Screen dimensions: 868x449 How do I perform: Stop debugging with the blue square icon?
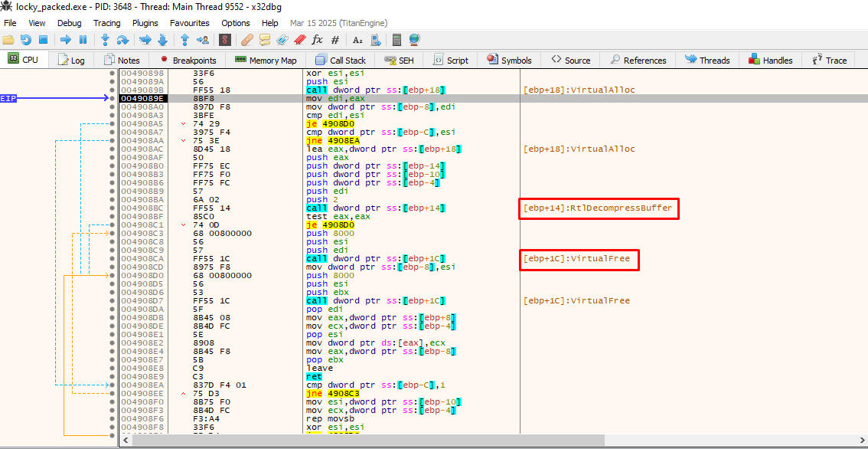43,40
